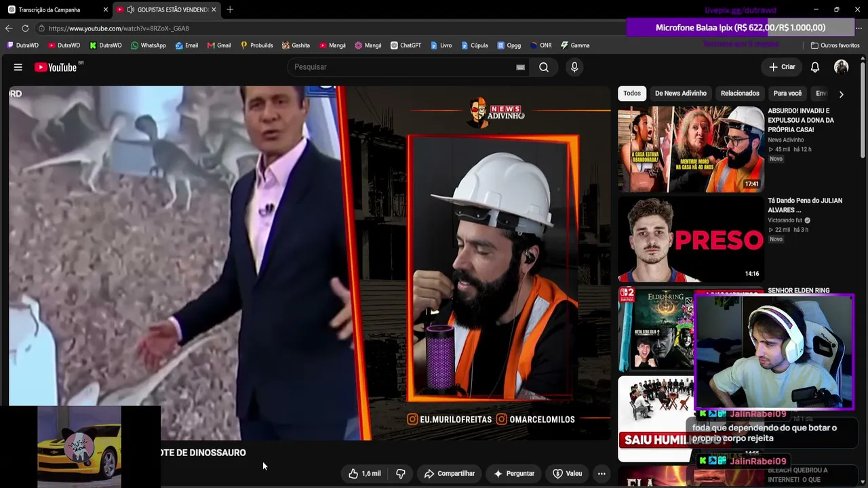Open the Probuilds bookmark
The image size is (868, 488).
256,45
